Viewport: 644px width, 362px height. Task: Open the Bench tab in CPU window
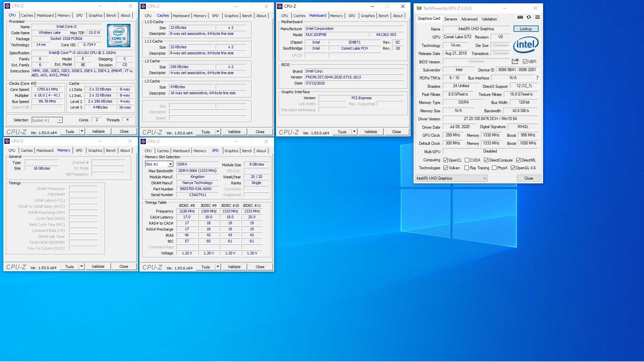coord(111,15)
